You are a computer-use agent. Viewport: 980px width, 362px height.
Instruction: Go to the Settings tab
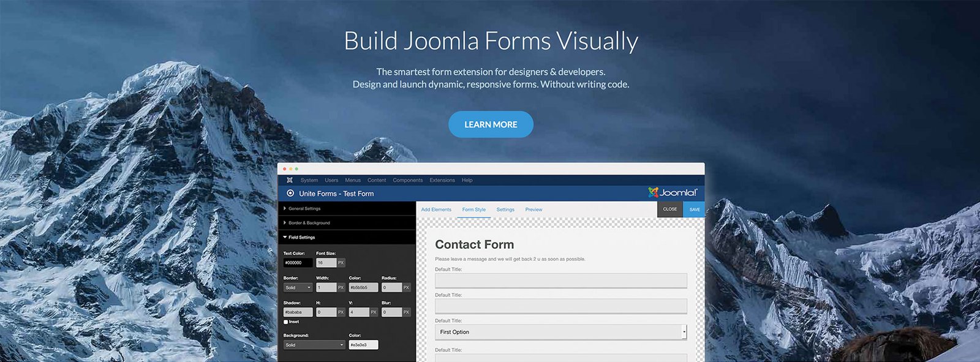505,209
